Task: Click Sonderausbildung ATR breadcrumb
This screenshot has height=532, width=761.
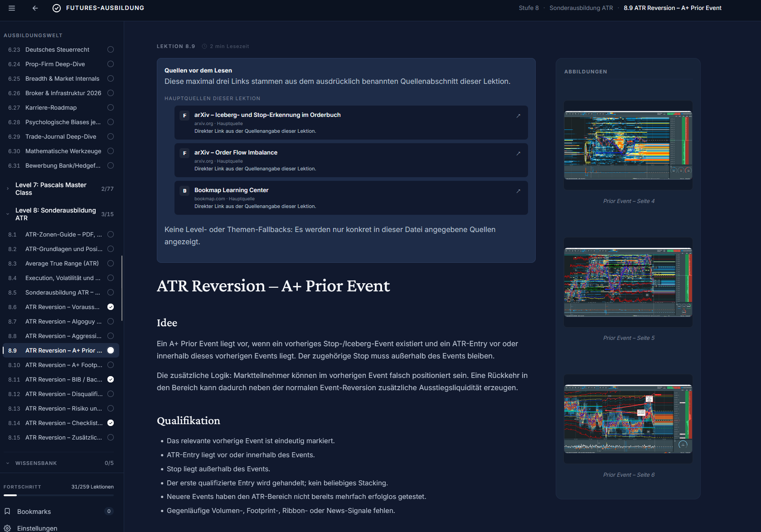Action: pos(581,8)
